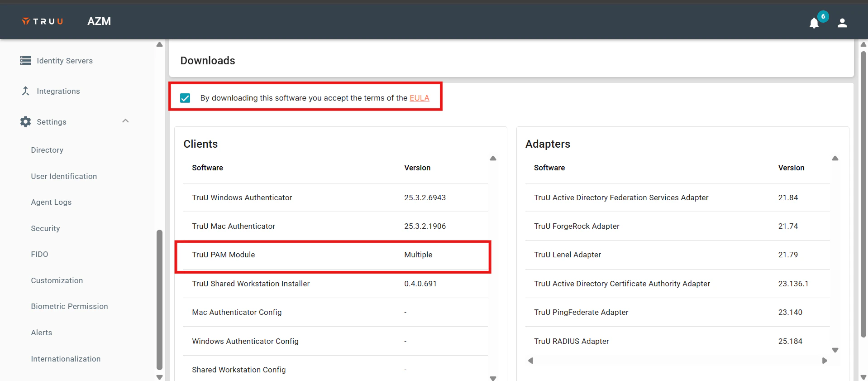Click version 25.184 cell

click(790, 341)
